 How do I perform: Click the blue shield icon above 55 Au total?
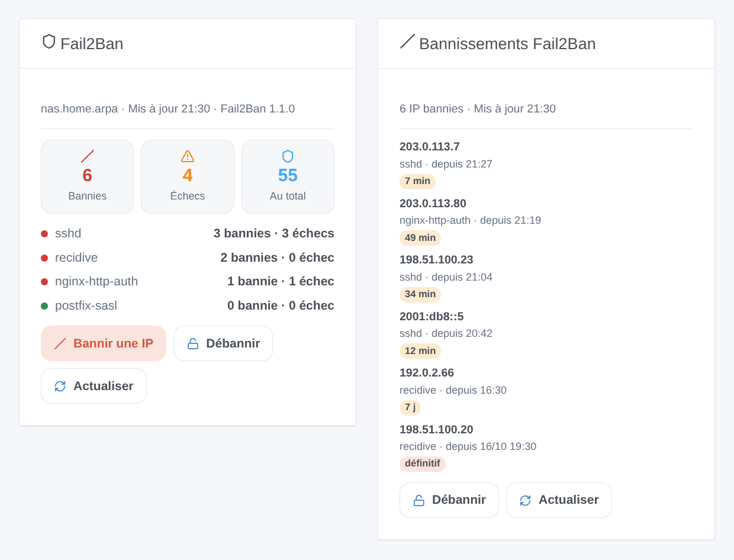(x=288, y=156)
